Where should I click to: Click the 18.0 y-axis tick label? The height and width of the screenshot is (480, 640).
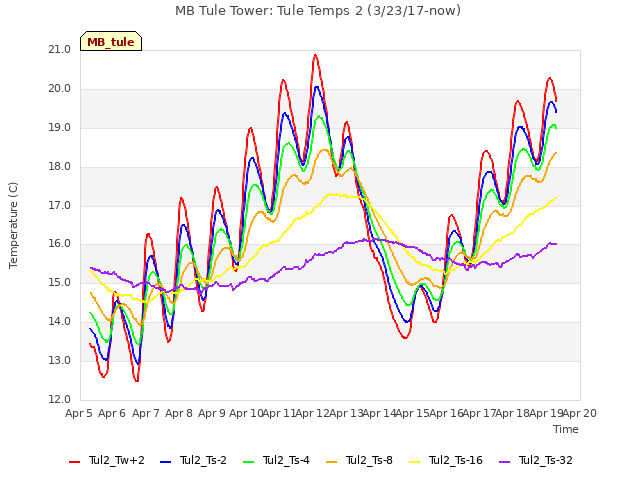click(x=60, y=167)
